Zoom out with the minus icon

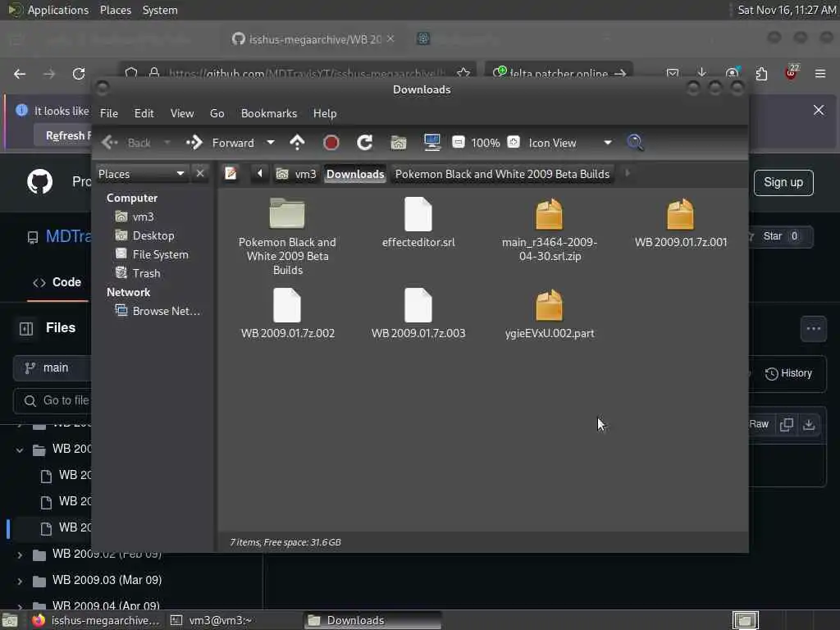point(458,143)
